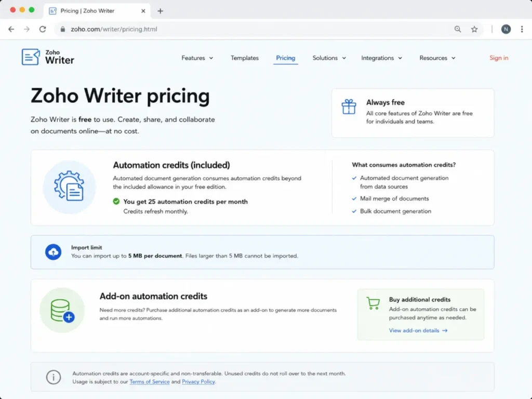Click the gift box Always free icon

(x=349, y=107)
